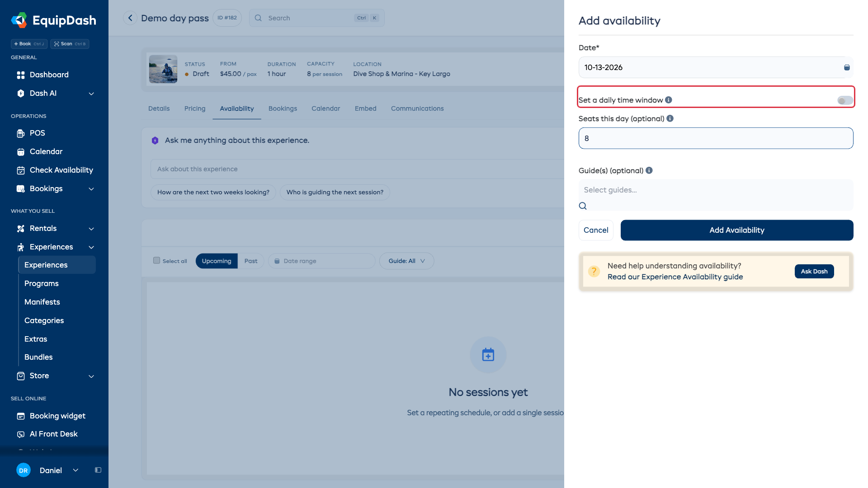This screenshot has width=868, height=488.
Task: Open the Communications tab
Action: click(x=417, y=108)
